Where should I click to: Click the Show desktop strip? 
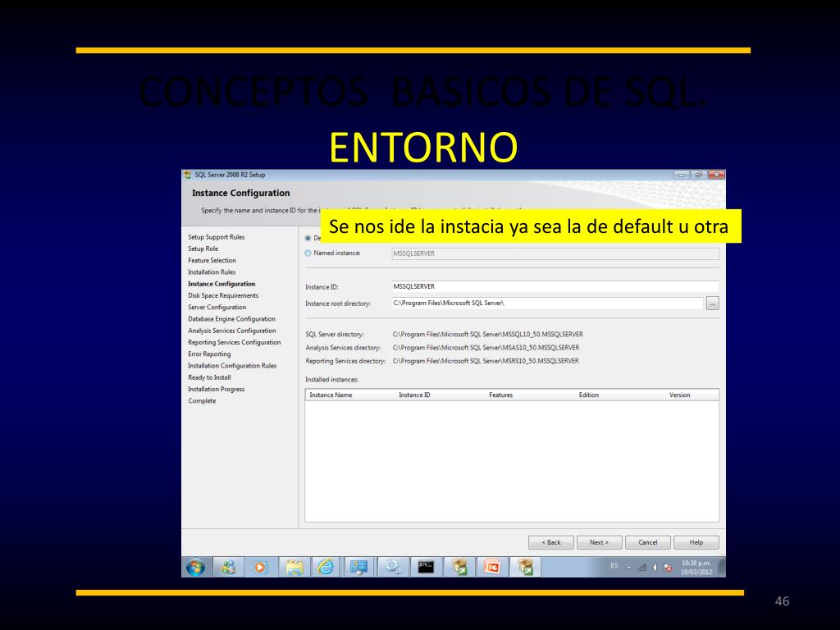pos(722,567)
